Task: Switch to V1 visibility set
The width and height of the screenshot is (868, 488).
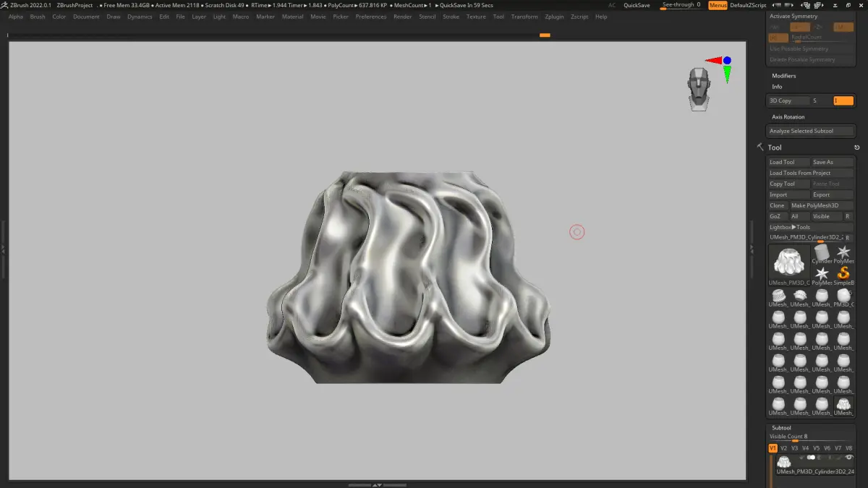Action: point(773,448)
